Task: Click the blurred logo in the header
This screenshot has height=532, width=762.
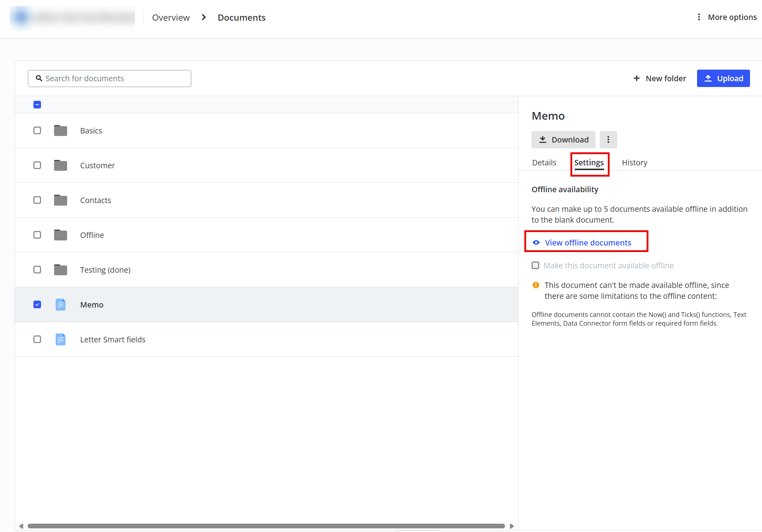Action: (x=72, y=17)
